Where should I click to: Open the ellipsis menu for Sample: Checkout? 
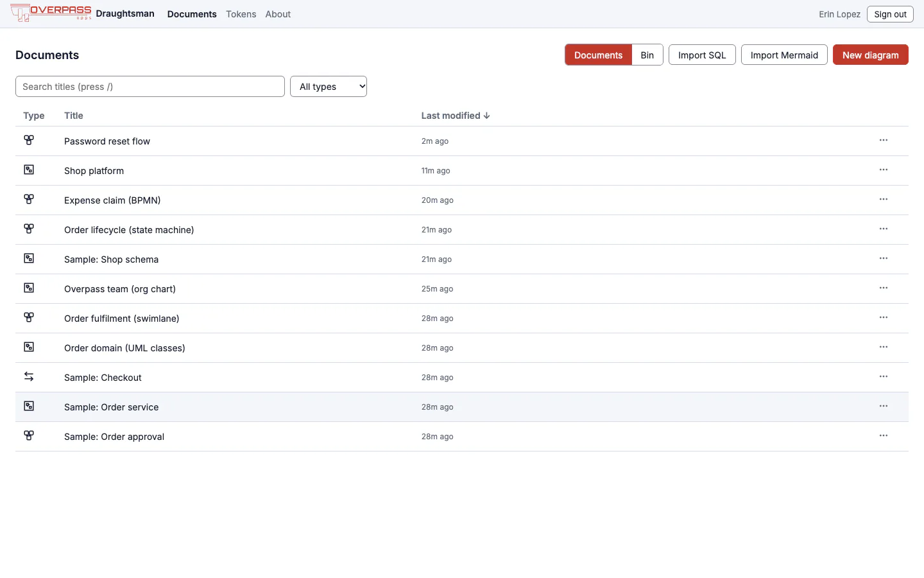[x=884, y=376]
